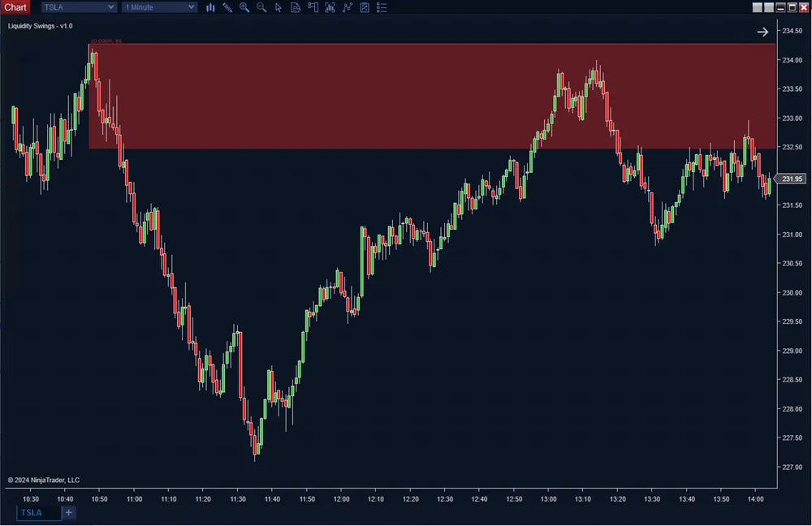Click the plus button to add a tab
This screenshot has width=812, height=526.
[x=68, y=512]
